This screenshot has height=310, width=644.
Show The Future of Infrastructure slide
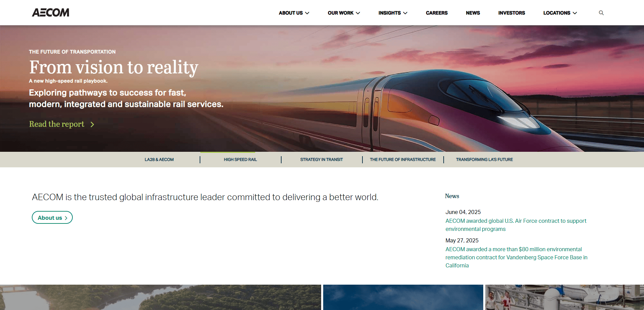[403, 160]
